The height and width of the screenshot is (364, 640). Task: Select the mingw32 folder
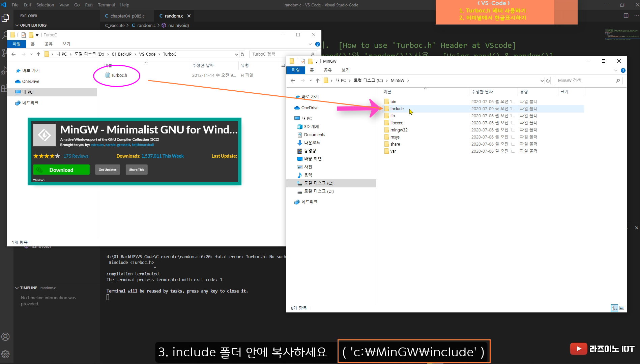click(396, 130)
